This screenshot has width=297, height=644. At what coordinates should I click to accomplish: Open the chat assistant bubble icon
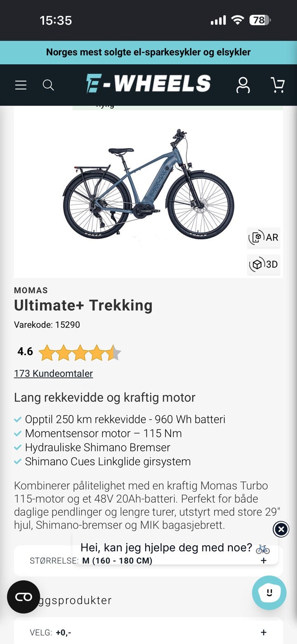269,593
